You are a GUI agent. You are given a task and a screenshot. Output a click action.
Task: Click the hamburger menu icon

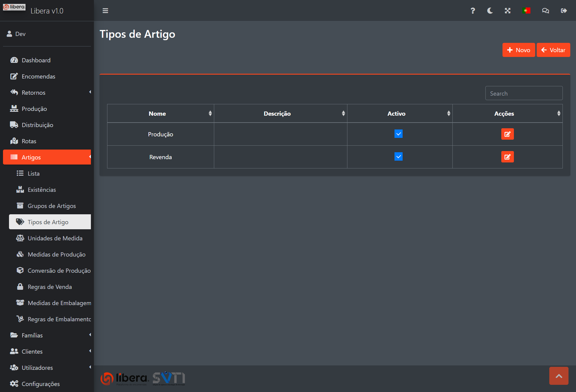[105, 11]
